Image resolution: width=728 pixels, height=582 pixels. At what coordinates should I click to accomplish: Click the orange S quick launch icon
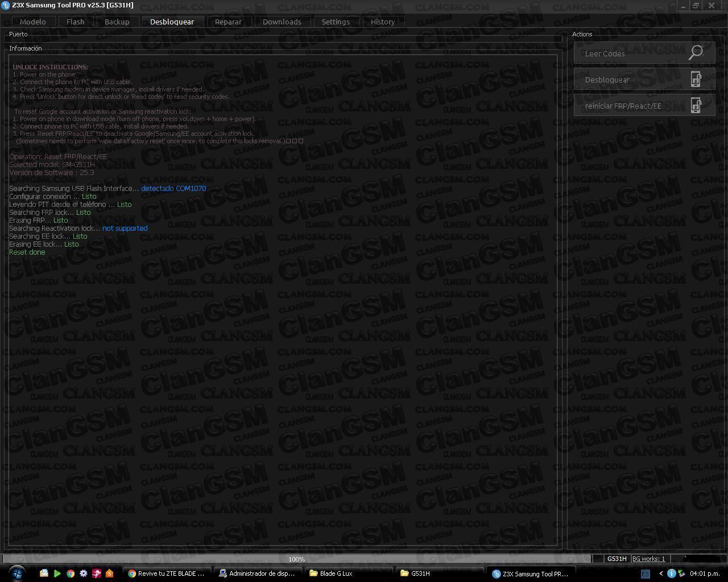click(x=110, y=573)
